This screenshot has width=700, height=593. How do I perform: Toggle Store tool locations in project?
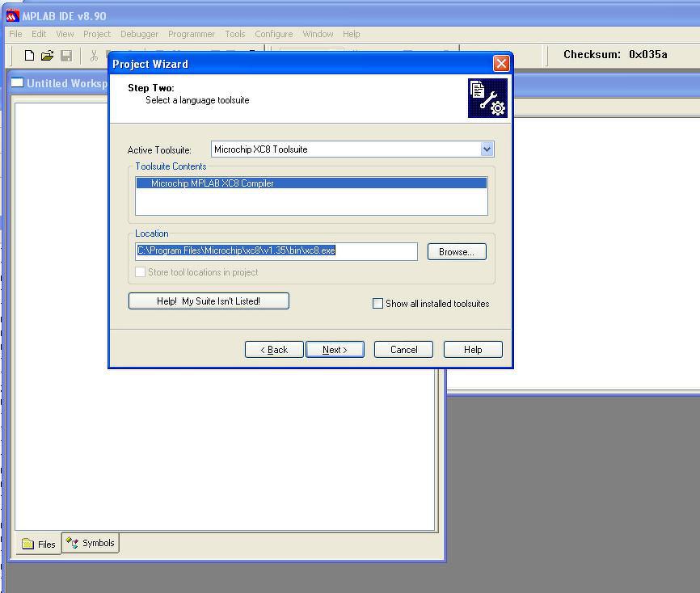[140, 271]
